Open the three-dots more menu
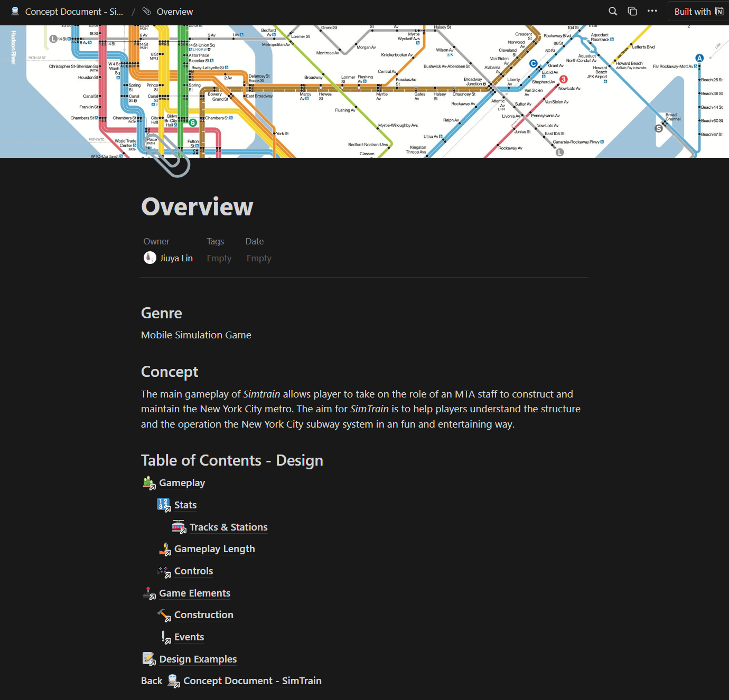This screenshot has width=729, height=700. pos(652,11)
